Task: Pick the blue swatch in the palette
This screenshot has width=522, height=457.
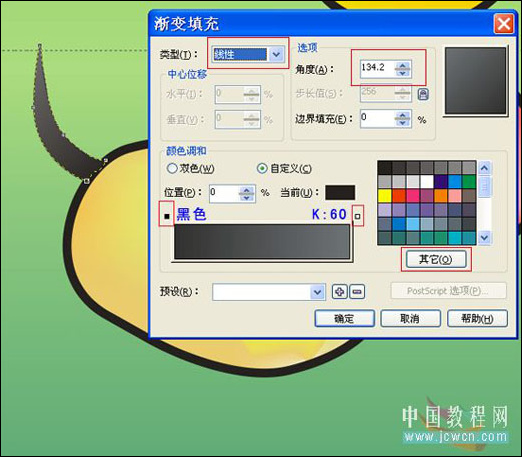Action: pos(455,182)
